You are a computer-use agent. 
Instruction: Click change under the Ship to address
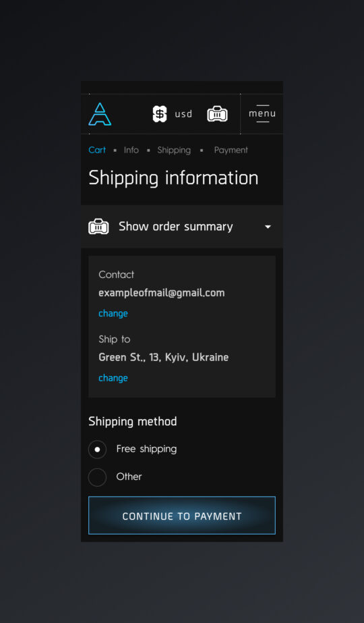(113, 378)
